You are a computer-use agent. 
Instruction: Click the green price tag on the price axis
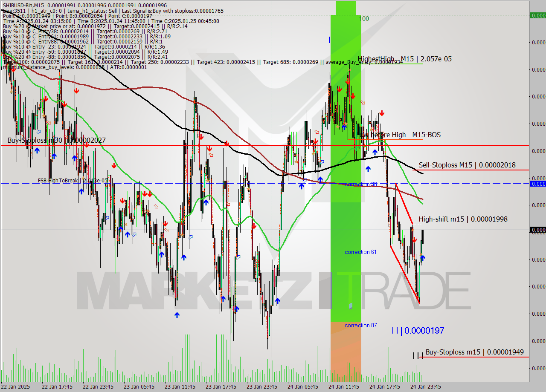537,15
